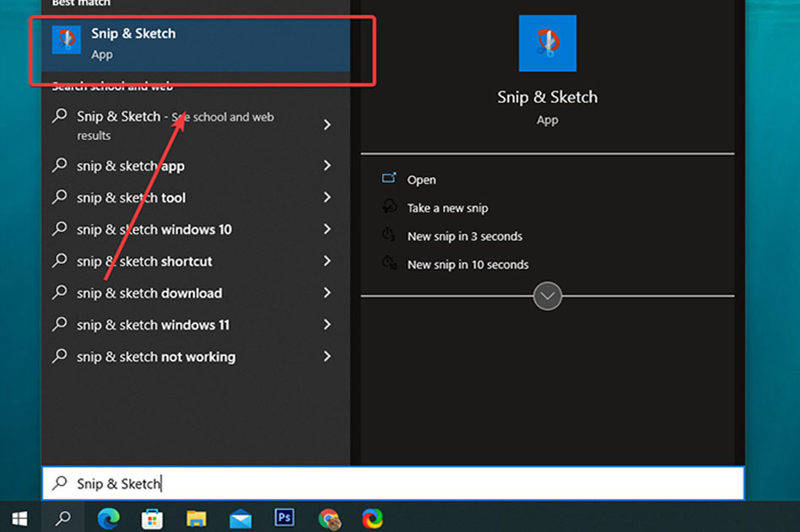Click the magnifier icon inside the search box
Image resolution: width=800 pixels, height=532 pixels.
(x=60, y=482)
